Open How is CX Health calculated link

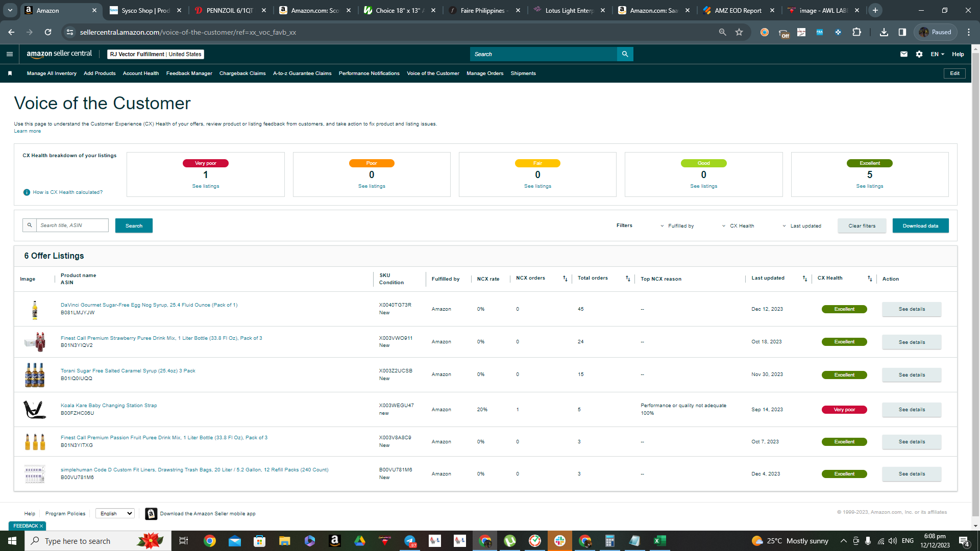coord(67,192)
